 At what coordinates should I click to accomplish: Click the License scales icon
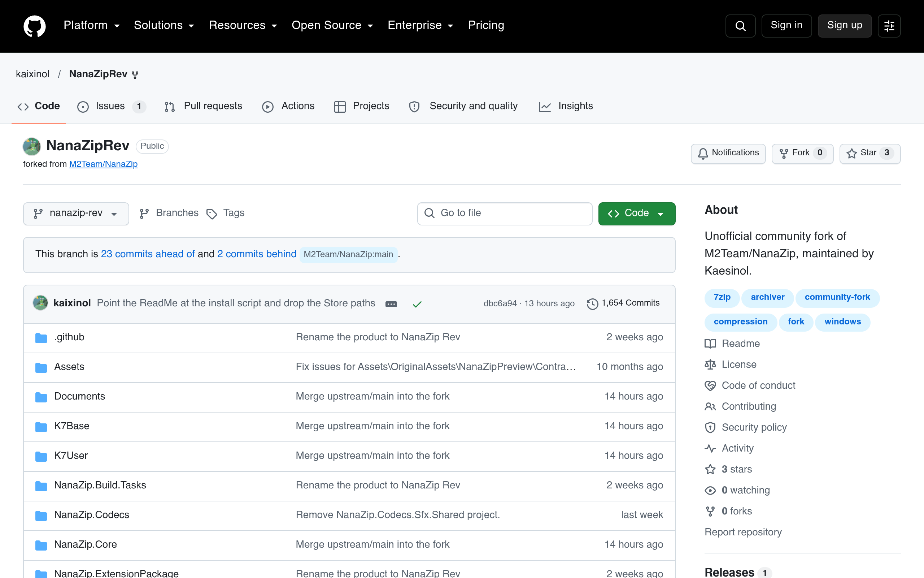pos(710,365)
